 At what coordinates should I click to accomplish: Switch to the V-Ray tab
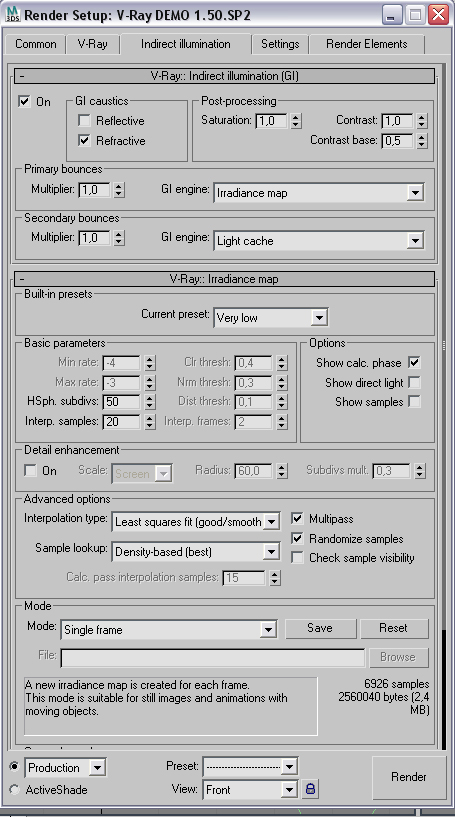93,44
